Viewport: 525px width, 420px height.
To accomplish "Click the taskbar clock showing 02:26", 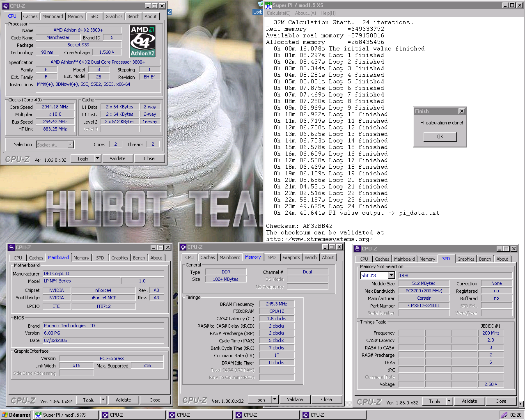I will point(516,415).
